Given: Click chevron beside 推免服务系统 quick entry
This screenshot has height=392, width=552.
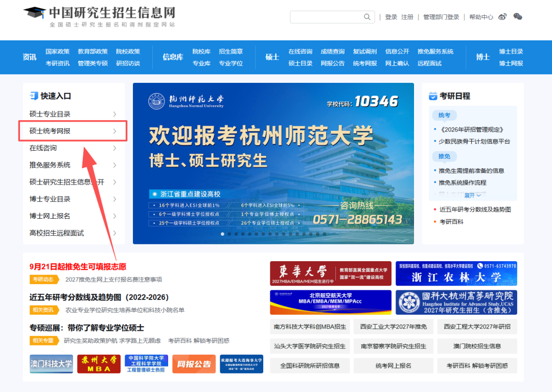Looking at the screenshot, I should point(114,165).
